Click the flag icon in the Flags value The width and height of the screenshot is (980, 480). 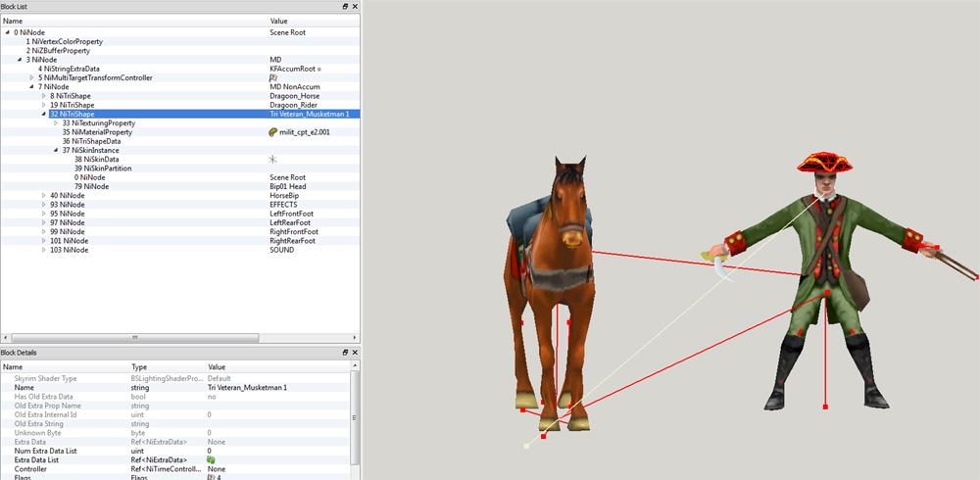(212, 477)
